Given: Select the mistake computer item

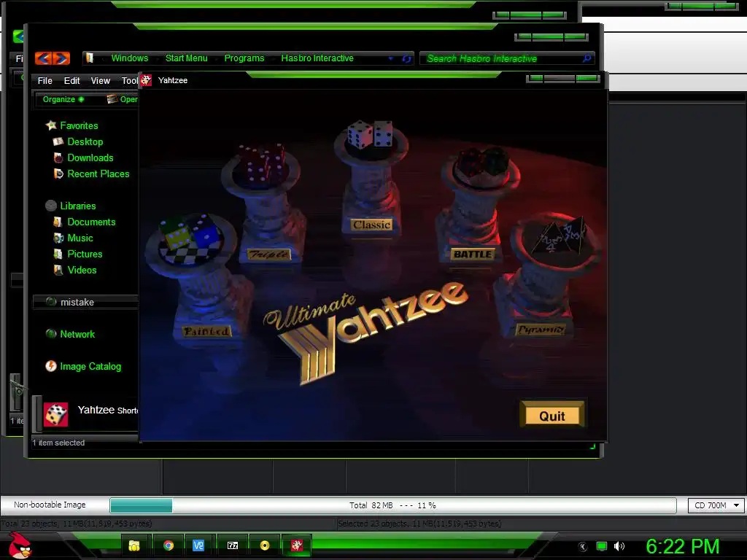Looking at the screenshot, I should pos(86,302).
